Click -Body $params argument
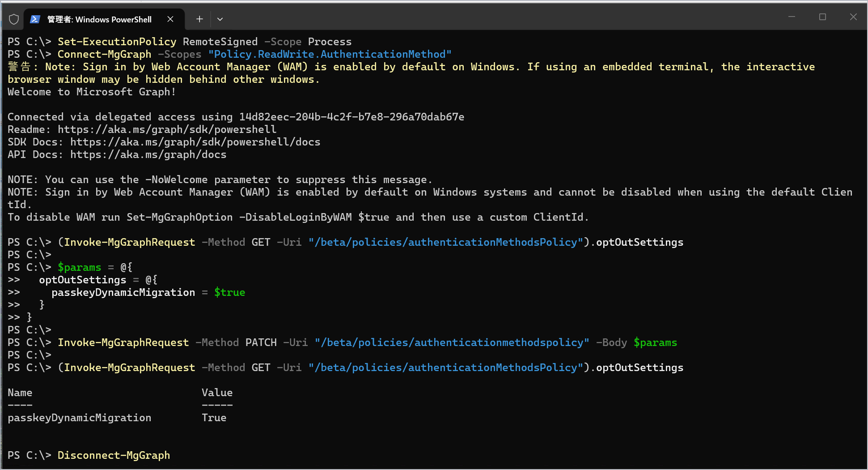Viewport: 868px width, 470px height. [x=637, y=342]
